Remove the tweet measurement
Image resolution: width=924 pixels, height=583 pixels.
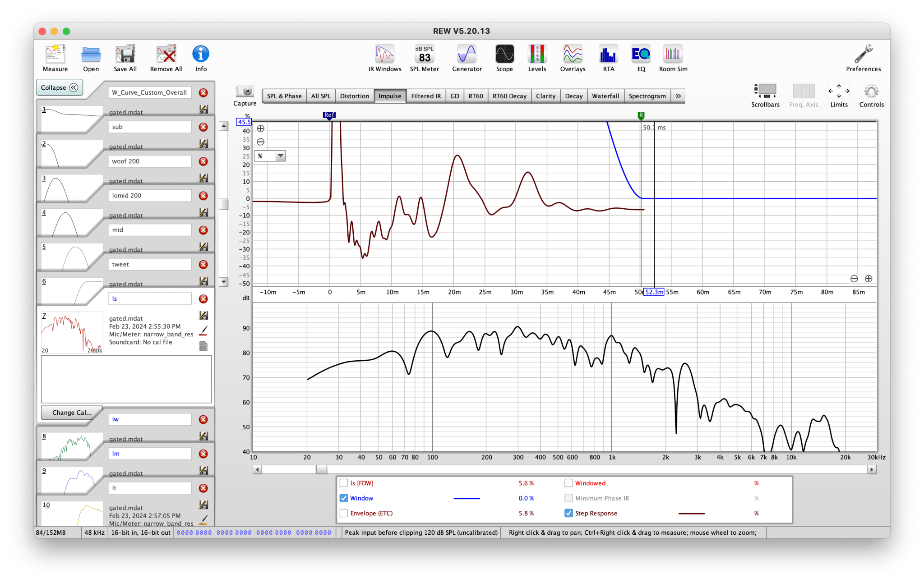[203, 265]
